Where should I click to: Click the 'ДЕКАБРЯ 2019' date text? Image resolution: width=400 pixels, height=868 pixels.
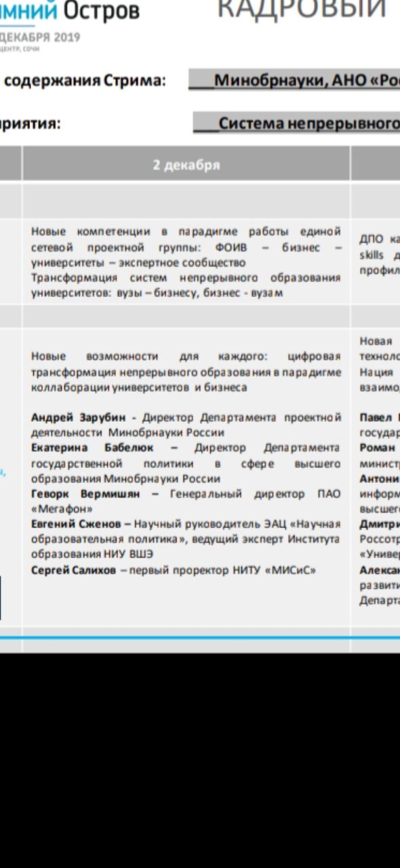click(41, 37)
